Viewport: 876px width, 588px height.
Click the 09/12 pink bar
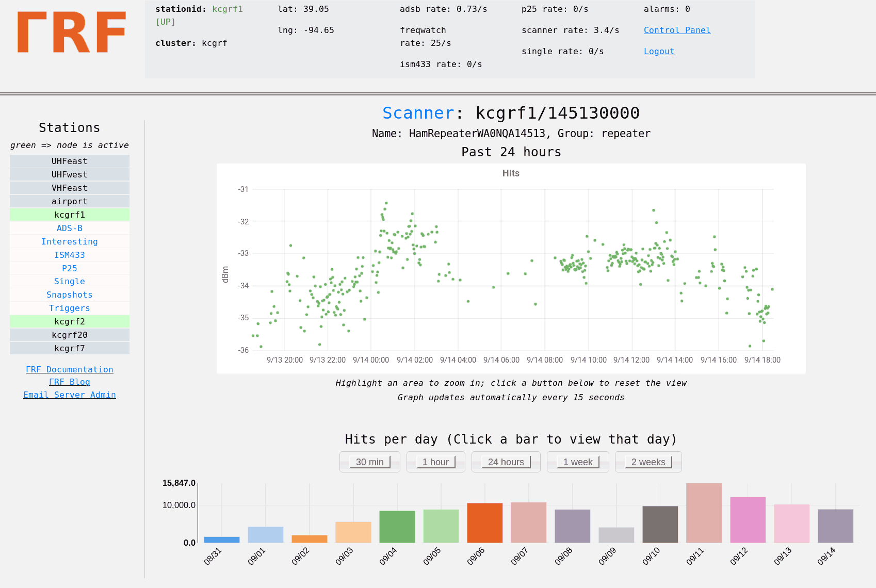pyautogui.click(x=748, y=520)
